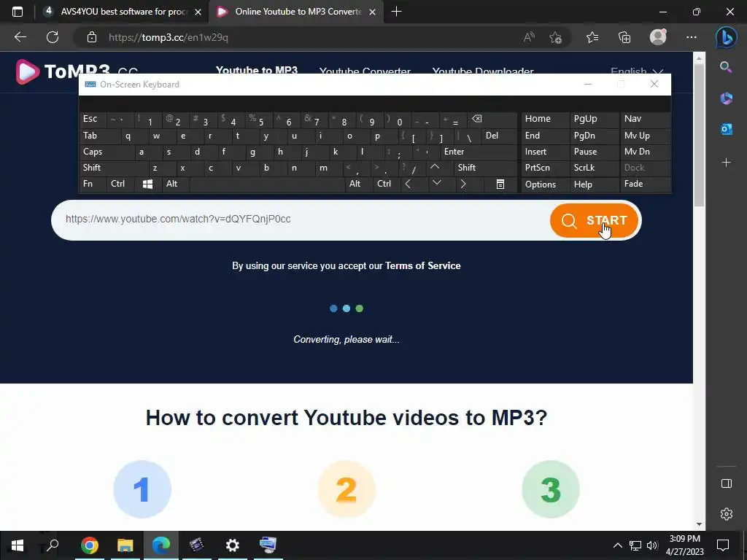
Task: Open the Outlook sidebar icon
Action: [726, 129]
